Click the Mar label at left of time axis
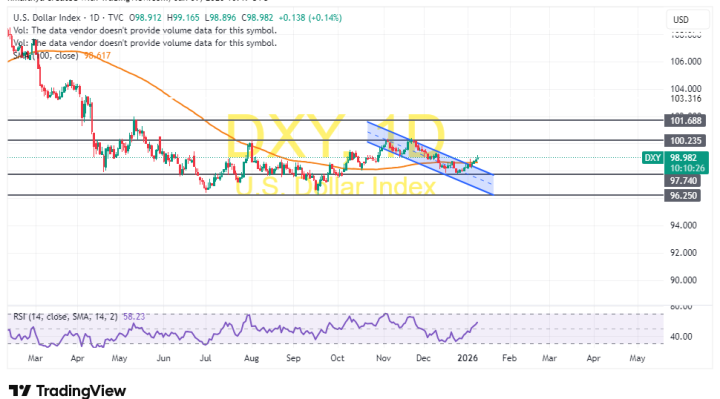This screenshot has width=720, height=399. point(35,358)
